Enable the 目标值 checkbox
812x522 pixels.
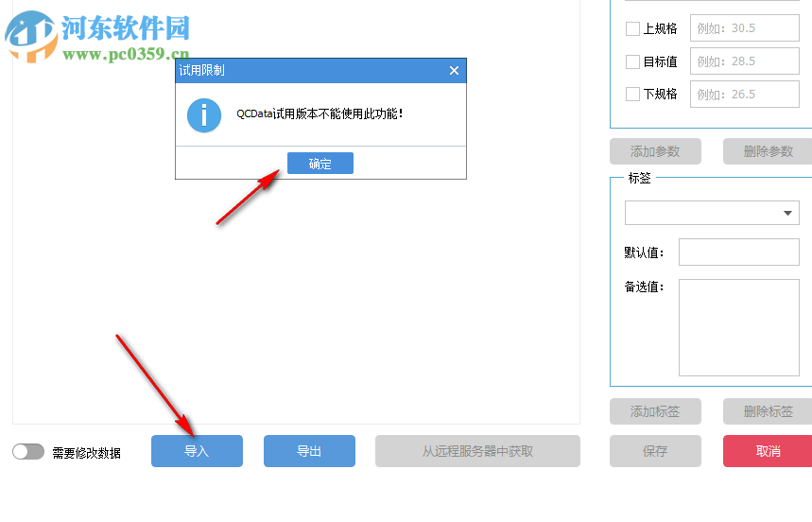[x=632, y=61]
